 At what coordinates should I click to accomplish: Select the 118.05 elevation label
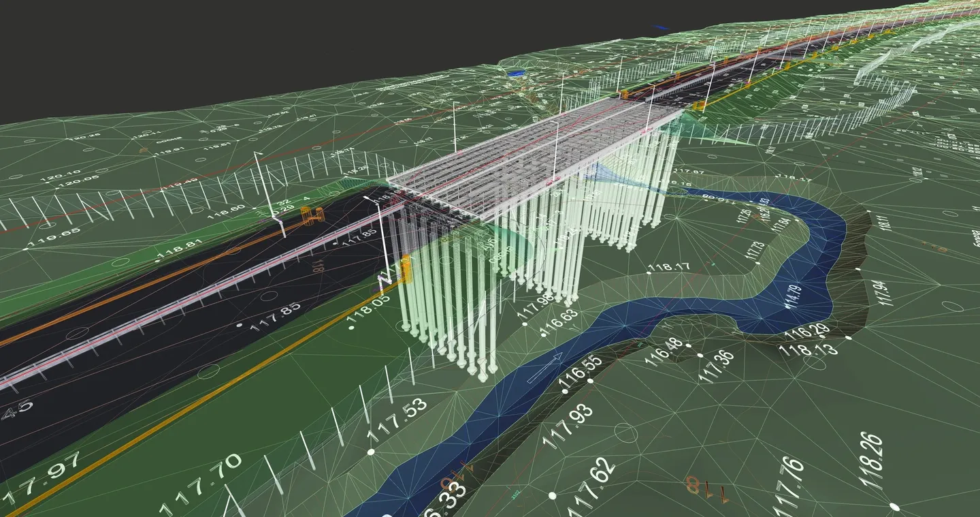coord(369,307)
